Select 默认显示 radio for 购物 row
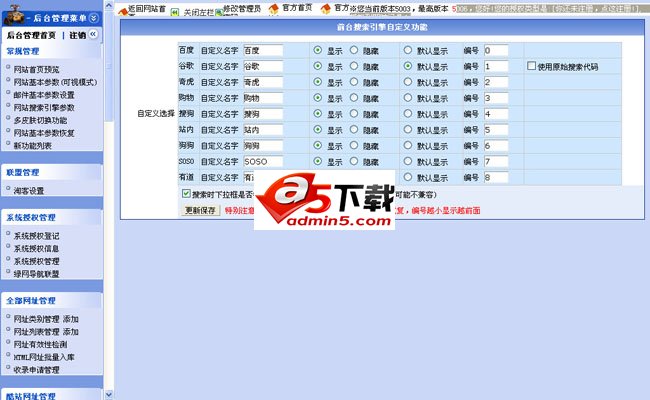 pyautogui.click(x=407, y=97)
